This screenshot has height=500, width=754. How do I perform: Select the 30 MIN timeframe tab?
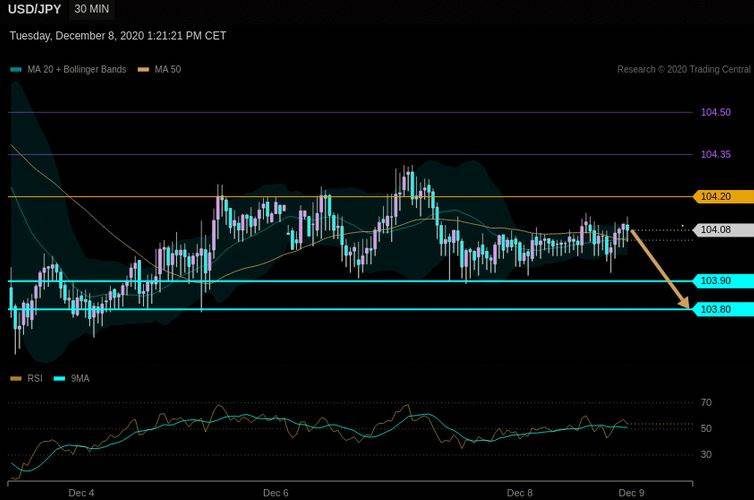pyautogui.click(x=92, y=9)
